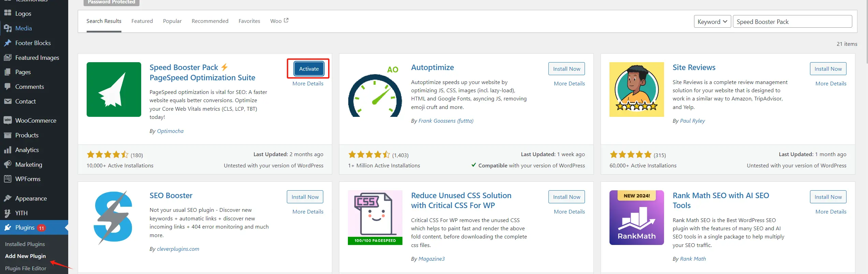The height and width of the screenshot is (274, 868).
Task: Open author Rank Math link
Action: point(693,259)
